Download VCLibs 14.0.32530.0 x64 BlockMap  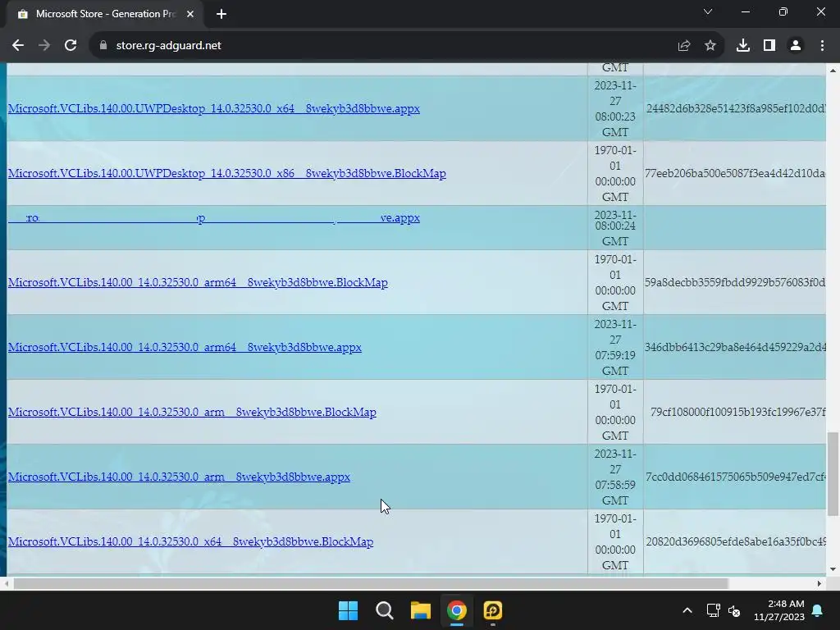tap(190, 541)
